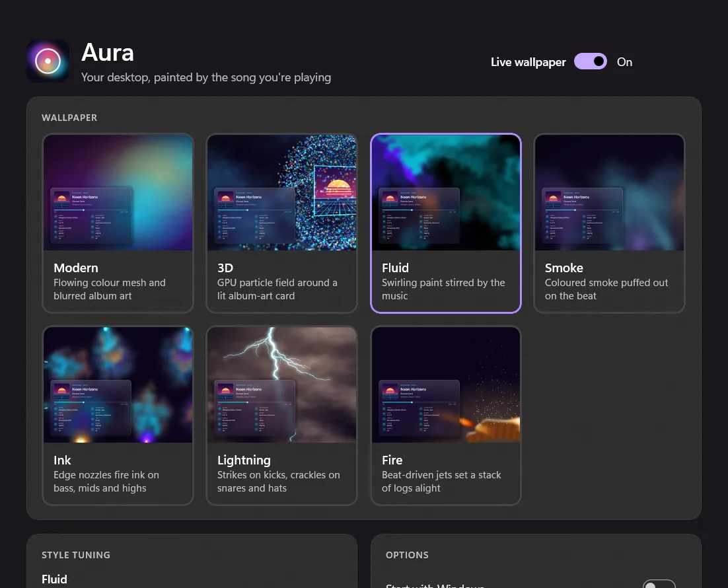The width and height of the screenshot is (728, 588).
Task: Pick the Fire wallpaper preview thumbnail
Action: point(446,385)
